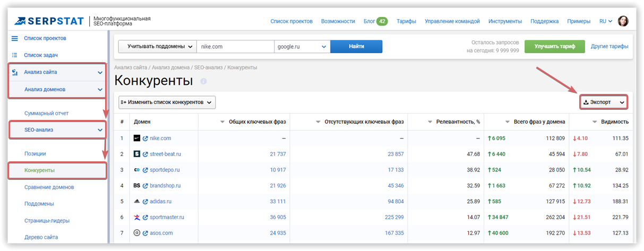Click the Serpstat logo

pos(49,21)
